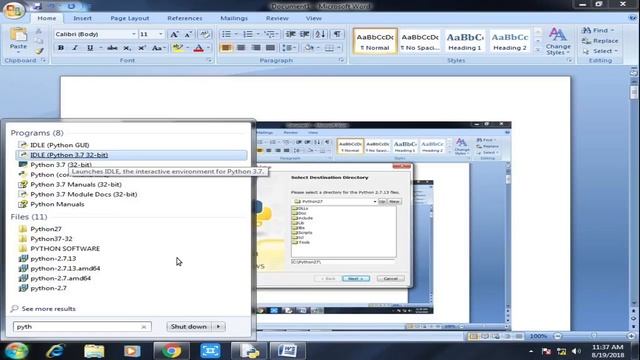Screen dimensions: 640x360
Task: Switch to the Mailings tab
Action: point(234,18)
